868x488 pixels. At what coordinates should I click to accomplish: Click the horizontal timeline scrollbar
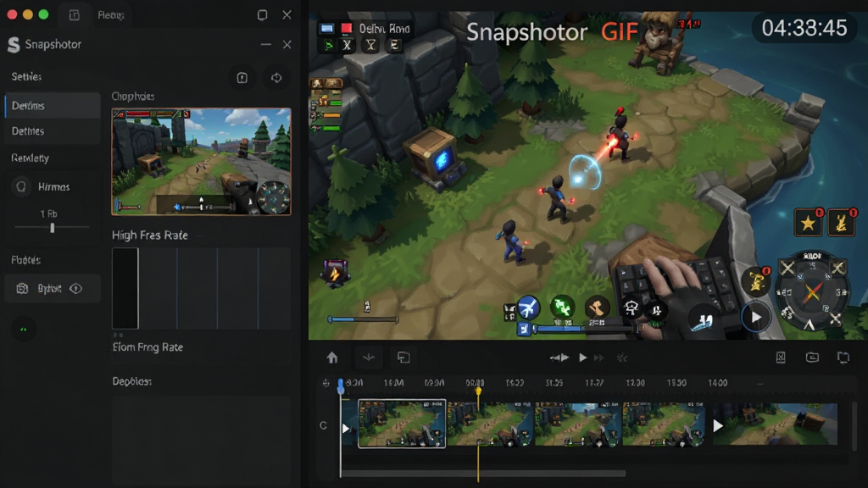(482, 474)
